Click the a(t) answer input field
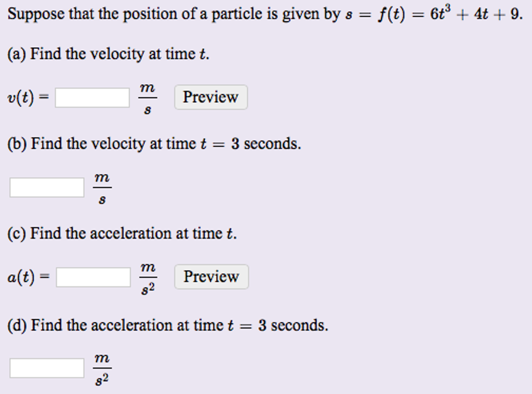The height and width of the screenshot is (394, 532). pyautogui.click(x=94, y=277)
